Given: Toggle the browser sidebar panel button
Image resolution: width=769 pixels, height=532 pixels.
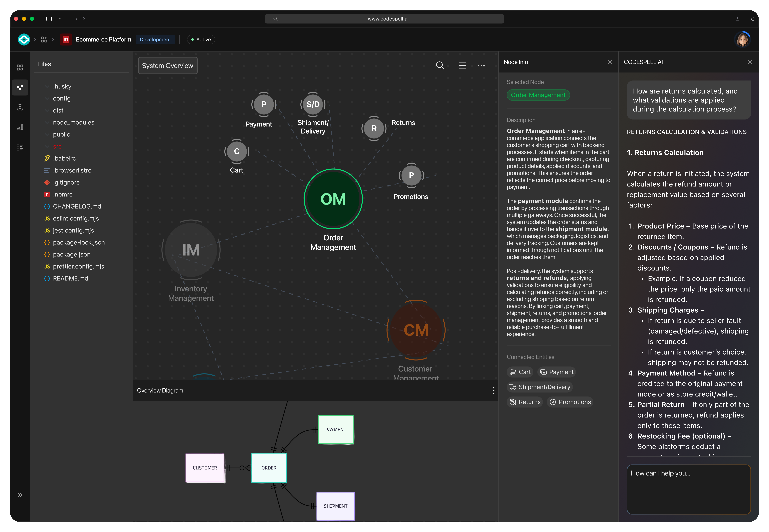Looking at the screenshot, I should 49,19.
